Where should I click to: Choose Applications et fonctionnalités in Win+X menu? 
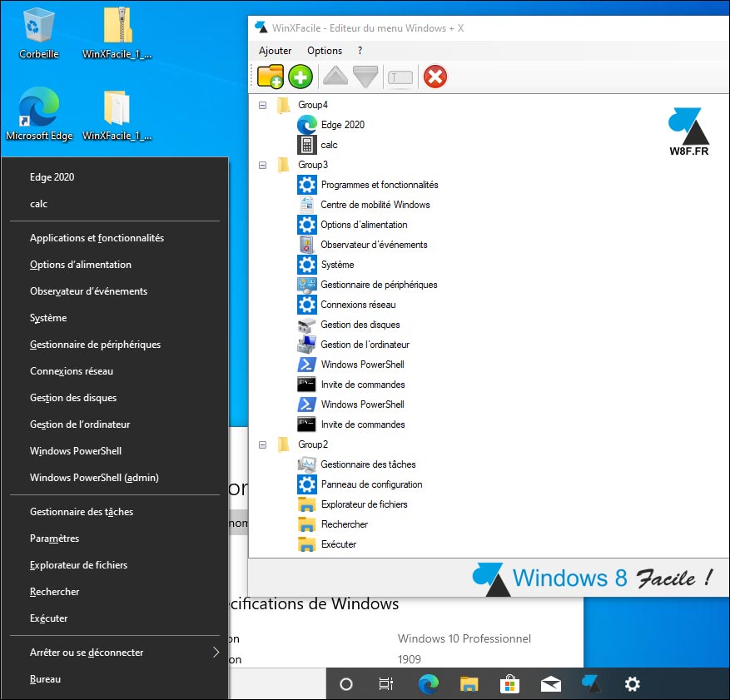[115, 238]
